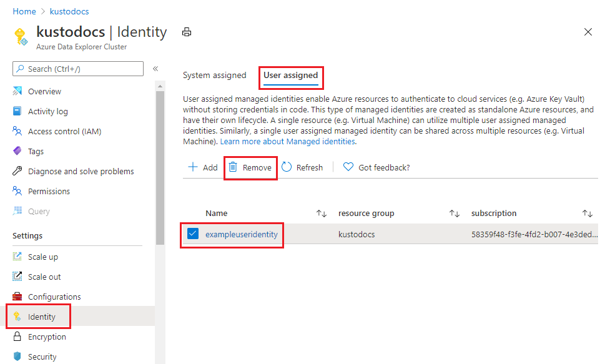Sort by resource group column arrows

(455, 213)
